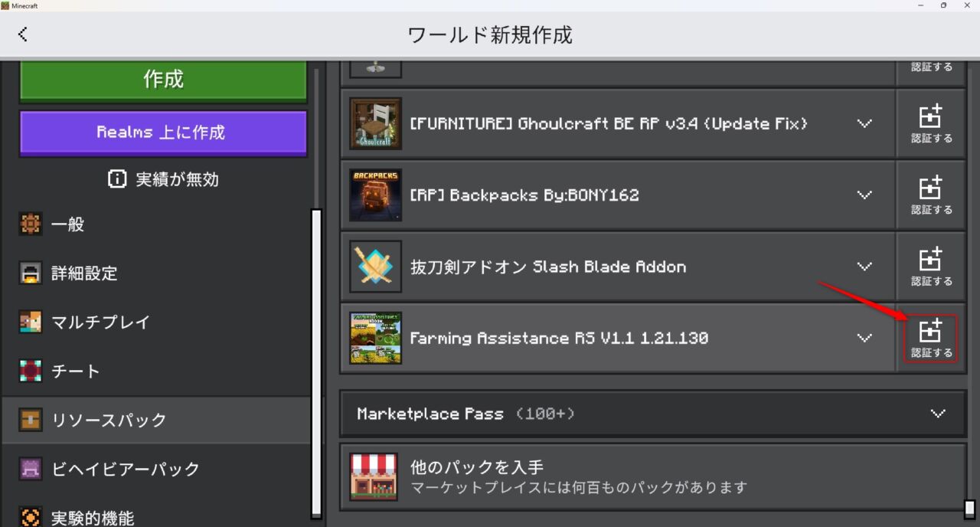Open the ビヘイビアーパック tab
Viewport: 980px width, 527px height.
[x=156, y=469]
